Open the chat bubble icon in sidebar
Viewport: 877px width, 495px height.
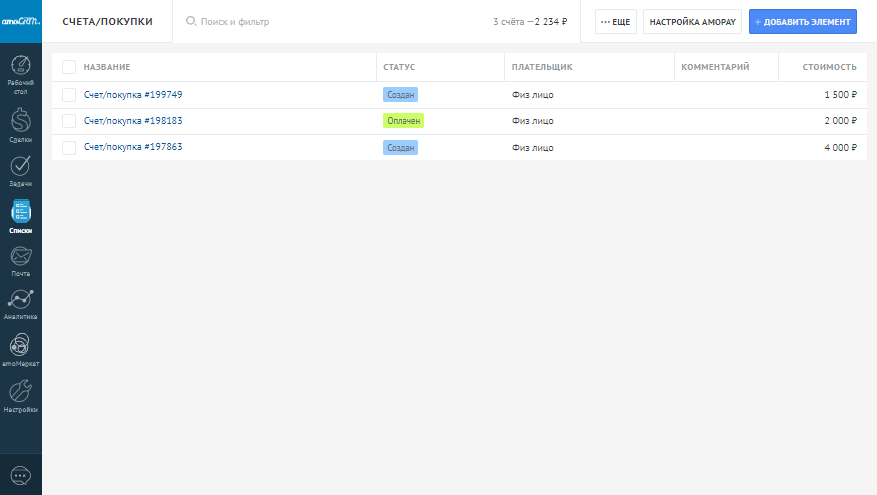coord(20,474)
